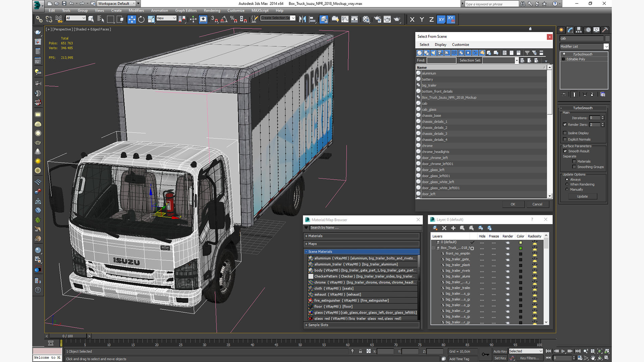Enable the Isoline Display checkbox

(x=565, y=133)
